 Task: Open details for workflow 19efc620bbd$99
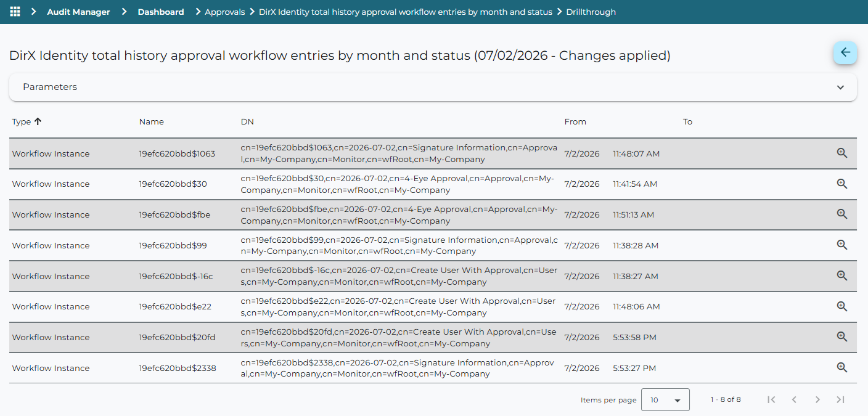click(841, 245)
